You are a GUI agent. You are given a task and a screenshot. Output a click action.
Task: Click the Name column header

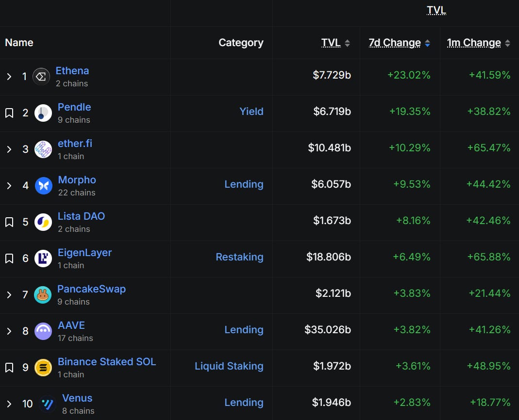[x=19, y=43]
